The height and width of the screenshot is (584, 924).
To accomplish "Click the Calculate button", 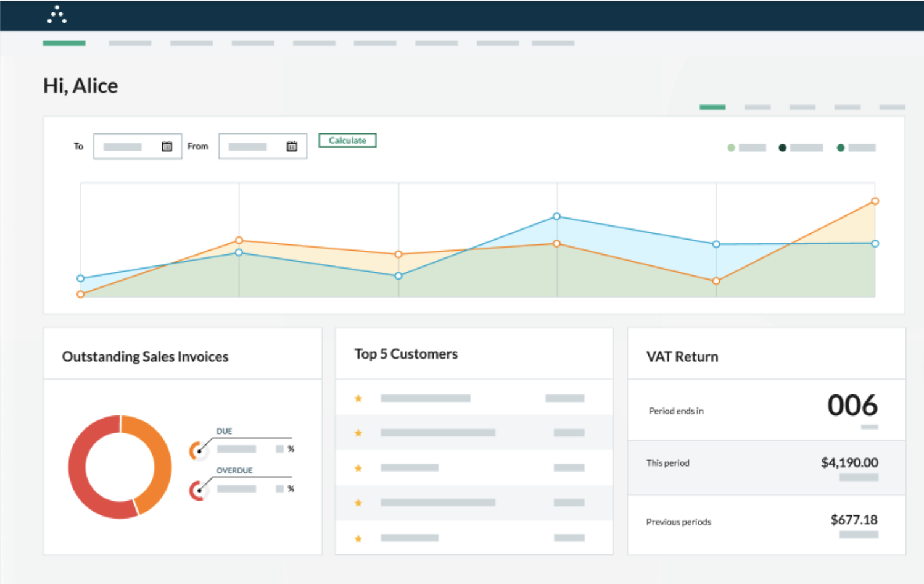I will coord(347,141).
